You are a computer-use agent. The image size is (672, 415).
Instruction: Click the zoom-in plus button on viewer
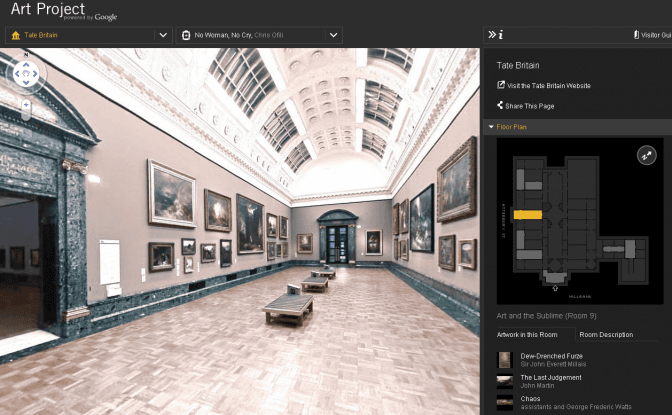coord(26,103)
